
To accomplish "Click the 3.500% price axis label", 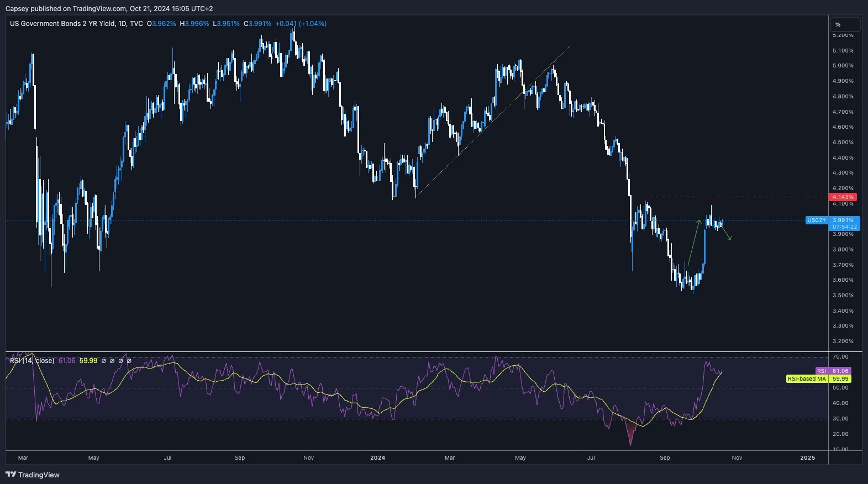I will (843, 296).
